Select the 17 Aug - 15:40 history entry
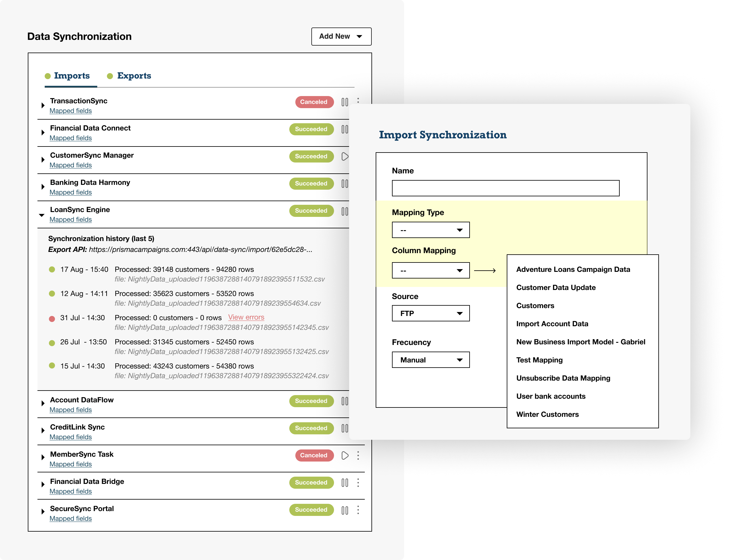 coord(187,274)
